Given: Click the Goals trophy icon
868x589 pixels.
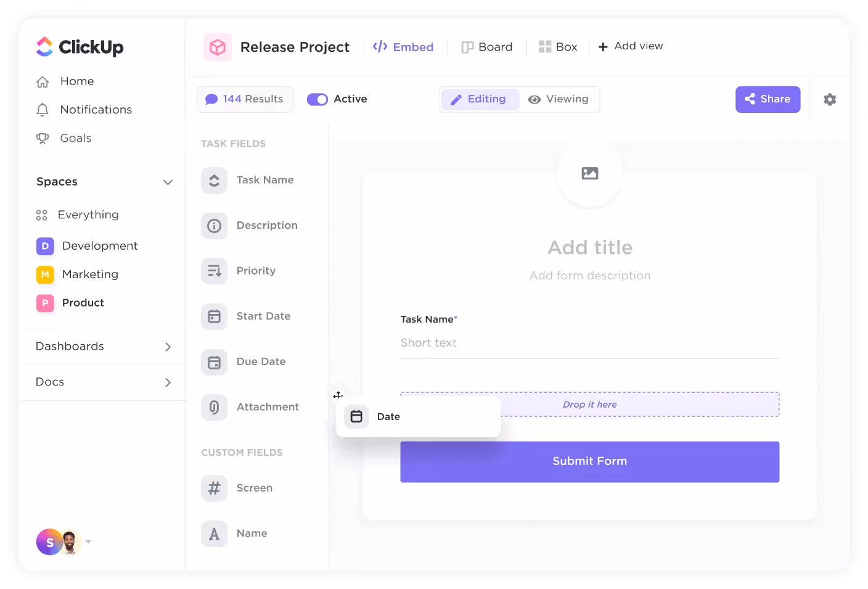Looking at the screenshot, I should [43, 138].
